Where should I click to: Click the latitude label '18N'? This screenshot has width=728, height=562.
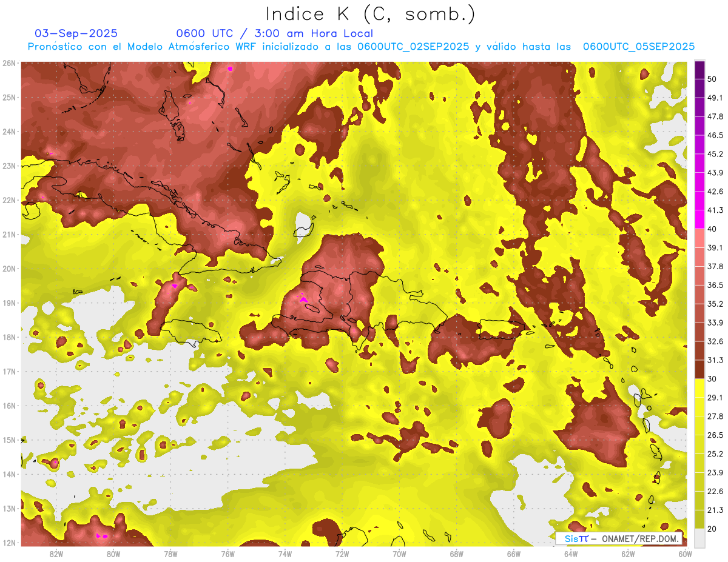click(x=9, y=337)
